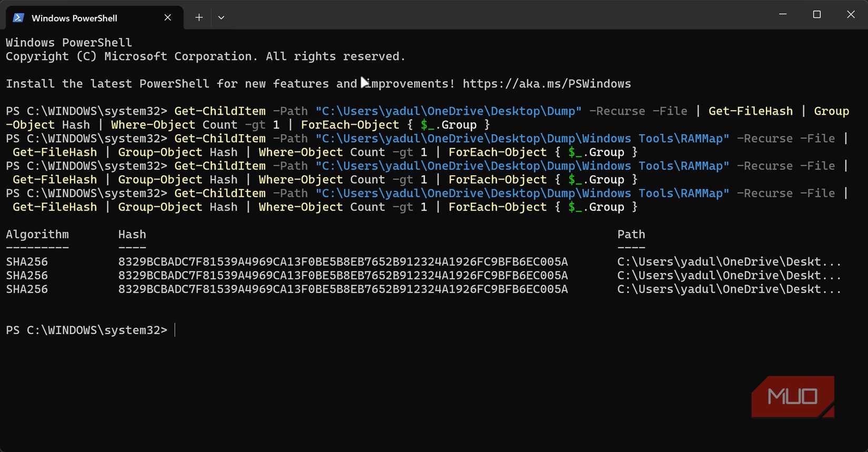868x452 pixels.
Task: Click the last empty command prompt line
Action: point(90,330)
